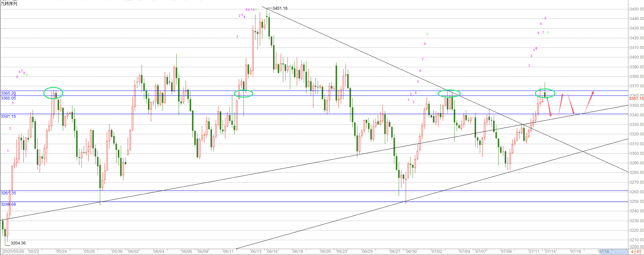This screenshot has height=255, width=644.
Task: Click the 06/11 date label
Action: (229, 251)
